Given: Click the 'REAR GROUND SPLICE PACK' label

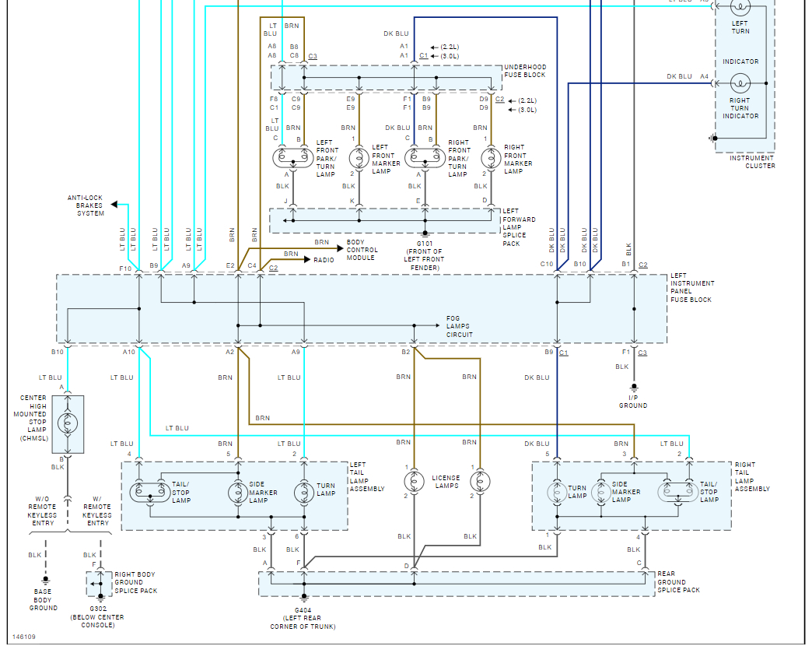Looking at the screenshot, I should tap(678, 582).
